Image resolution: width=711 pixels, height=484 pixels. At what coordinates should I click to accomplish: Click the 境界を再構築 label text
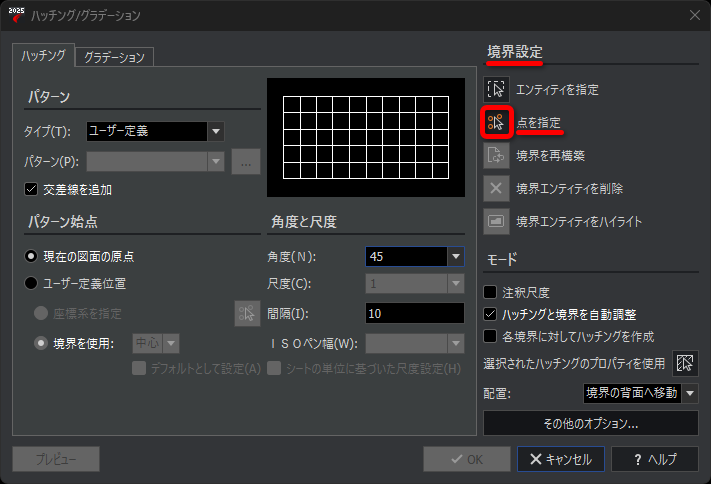click(x=550, y=156)
